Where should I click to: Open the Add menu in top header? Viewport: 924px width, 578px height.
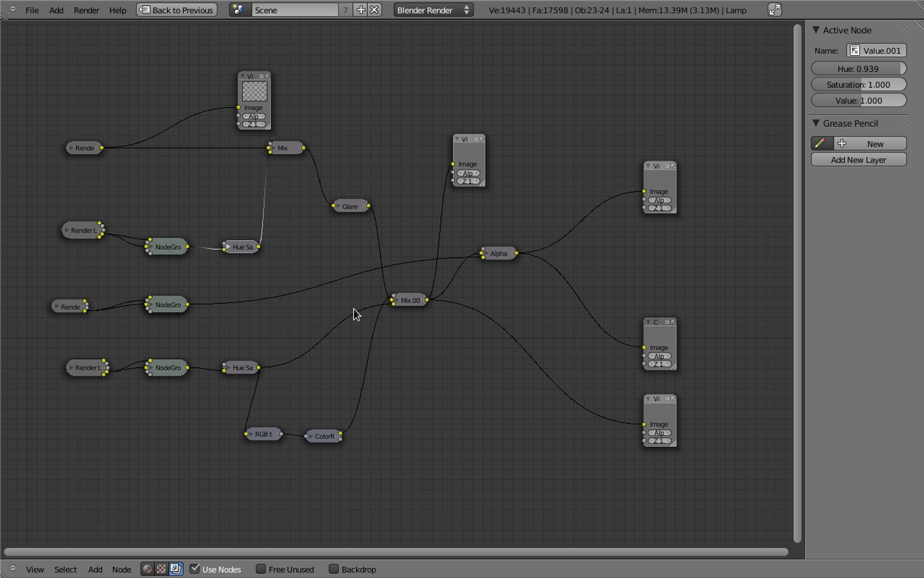(56, 10)
